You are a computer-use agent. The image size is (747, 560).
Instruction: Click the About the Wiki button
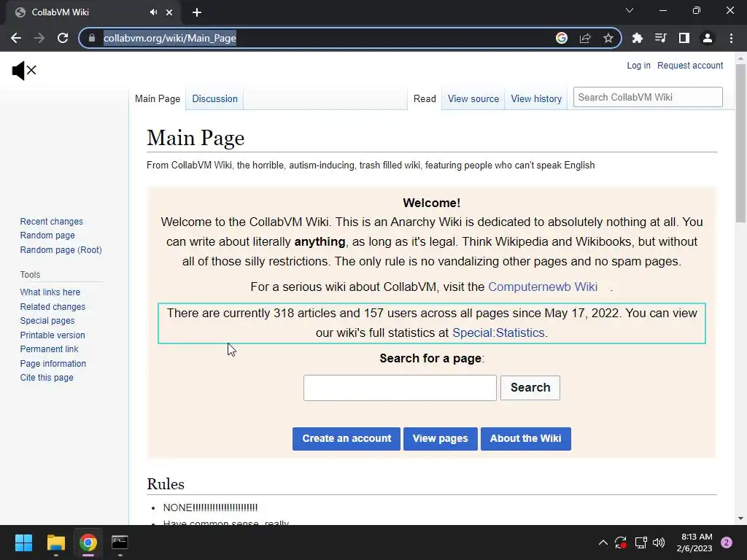click(525, 438)
